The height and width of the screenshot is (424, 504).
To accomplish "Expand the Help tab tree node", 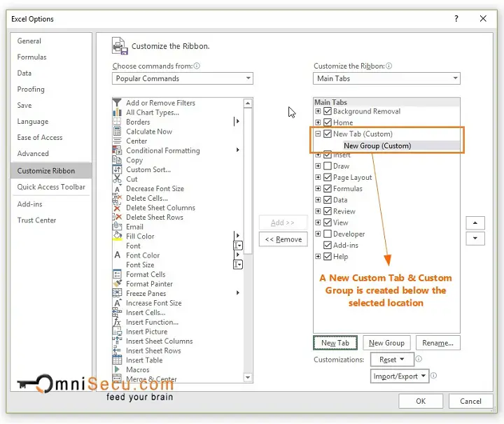I will coord(318,256).
